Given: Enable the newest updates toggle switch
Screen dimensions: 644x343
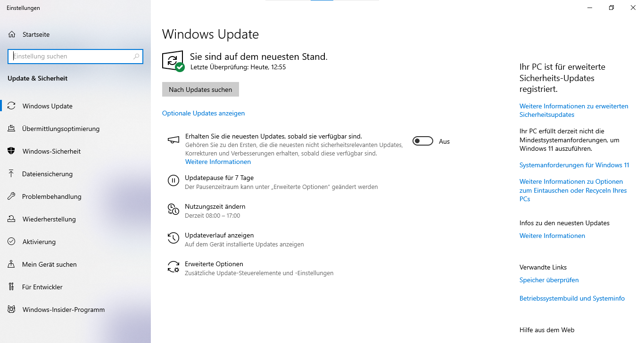Looking at the screenshot, I should coord(423,141).
